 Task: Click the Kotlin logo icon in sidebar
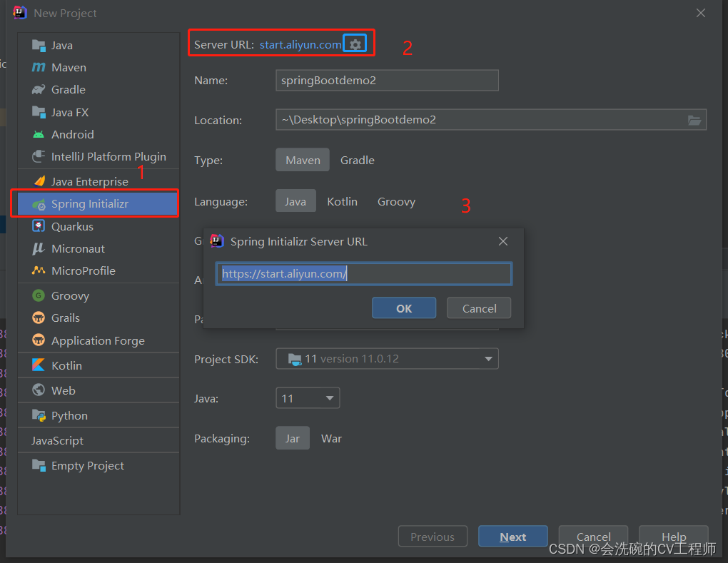click(x=39, y=365)
